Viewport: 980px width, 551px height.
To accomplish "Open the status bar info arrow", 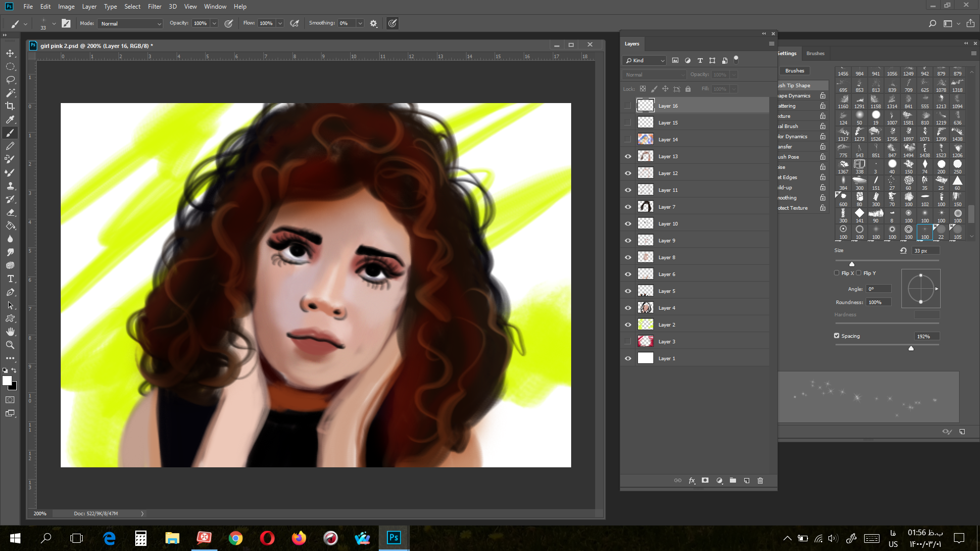I will [x=142, y=514].
